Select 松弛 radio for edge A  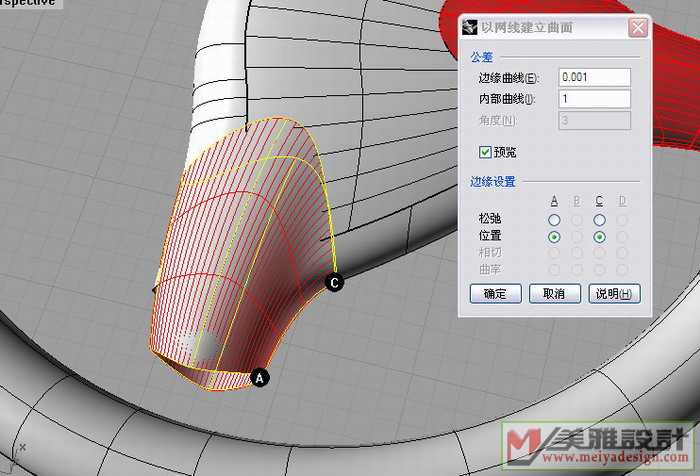[554, 219]
